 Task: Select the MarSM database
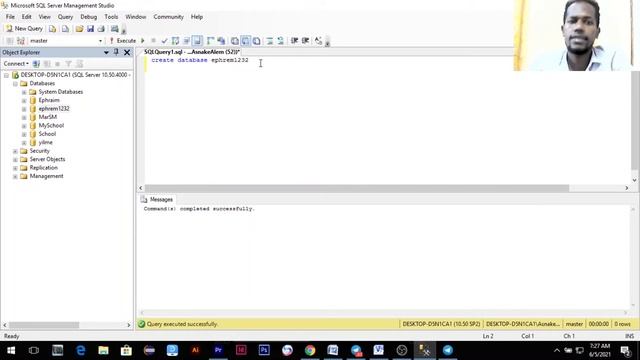tap(47, 117)
